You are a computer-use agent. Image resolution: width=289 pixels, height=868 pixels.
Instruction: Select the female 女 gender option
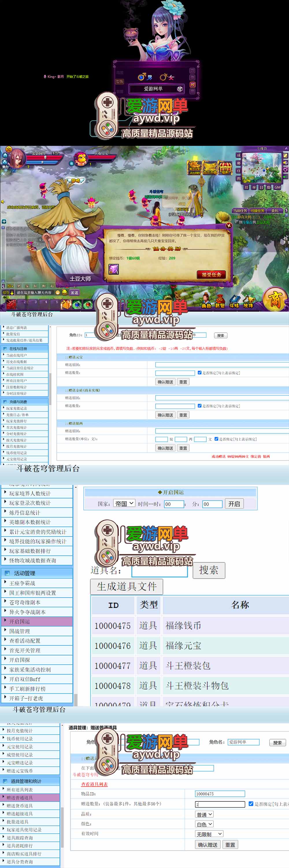167,77
